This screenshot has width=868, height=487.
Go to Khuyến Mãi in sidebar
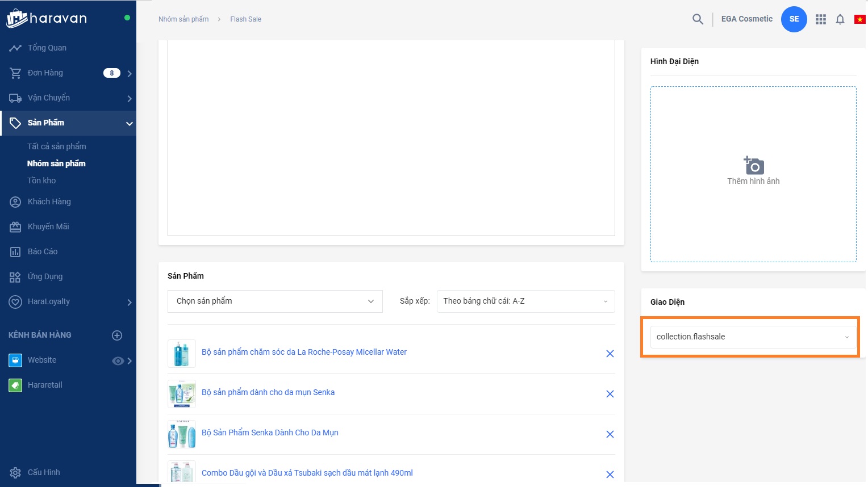pos(48,226)
